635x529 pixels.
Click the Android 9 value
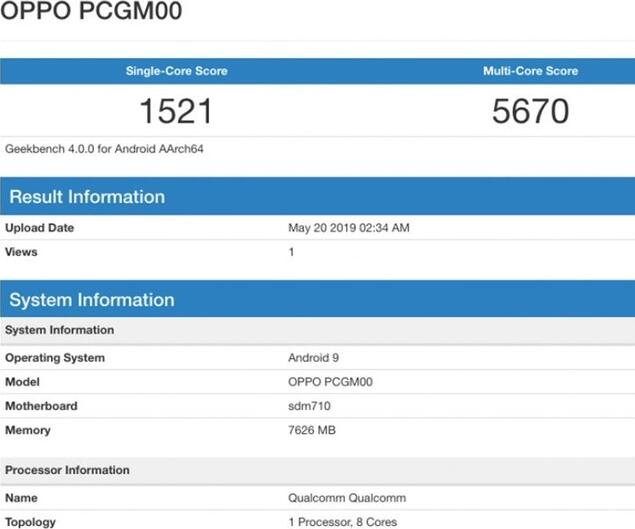[x=313, y=358]
